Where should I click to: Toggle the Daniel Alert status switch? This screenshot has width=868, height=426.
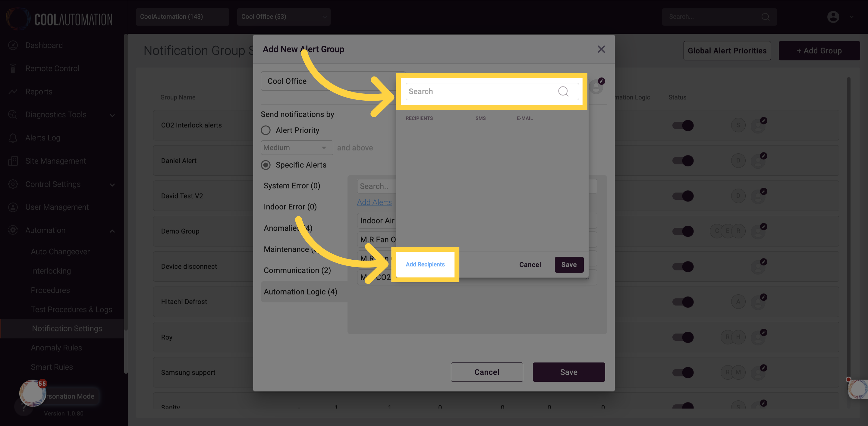click(683, 161)
